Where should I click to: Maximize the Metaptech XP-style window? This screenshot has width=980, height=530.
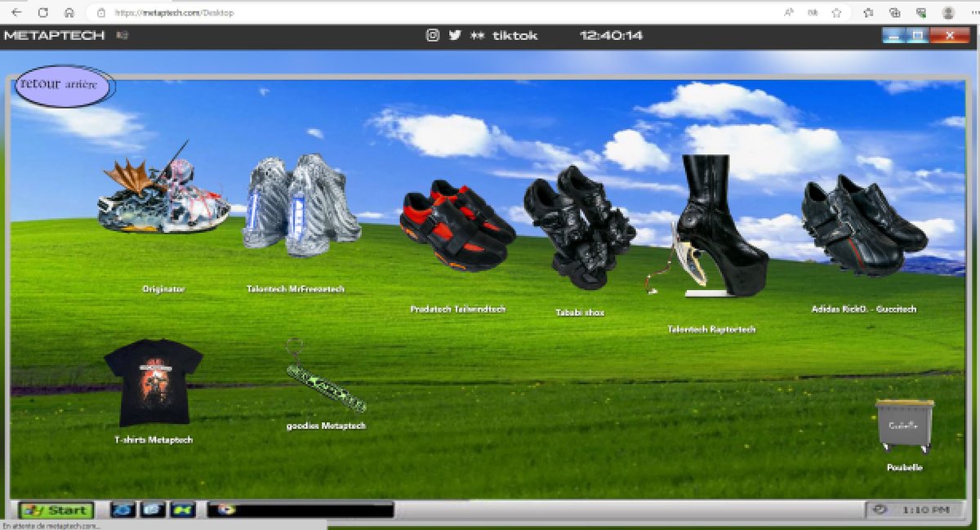918,36
